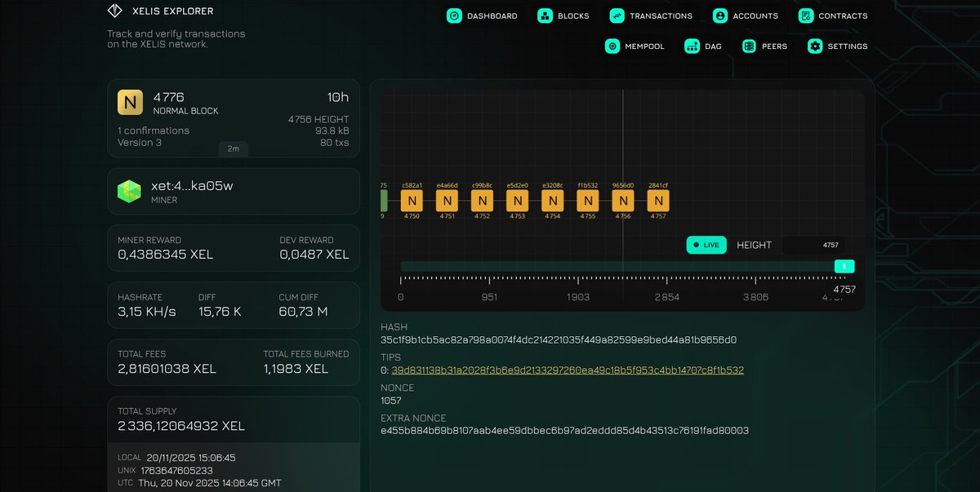This screenshot has height=492, width=980.
Task: Select block 4751 in the DAG
Action: click(448, 201)
